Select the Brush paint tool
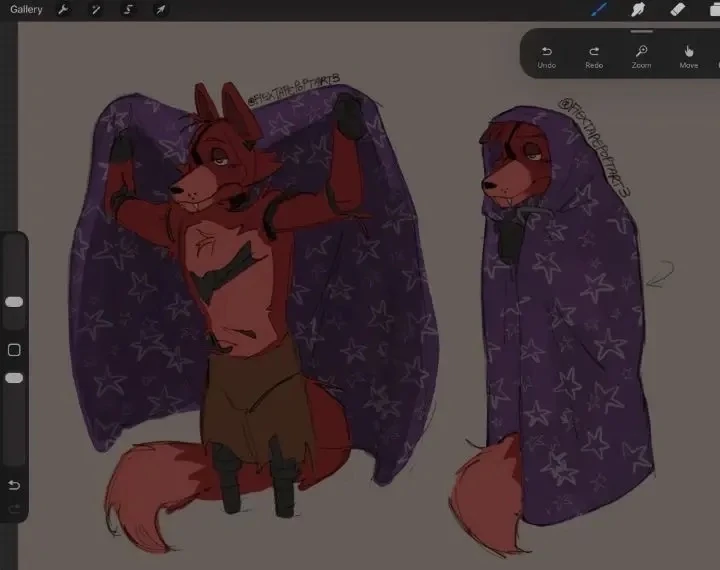 [x=599, y=9]
